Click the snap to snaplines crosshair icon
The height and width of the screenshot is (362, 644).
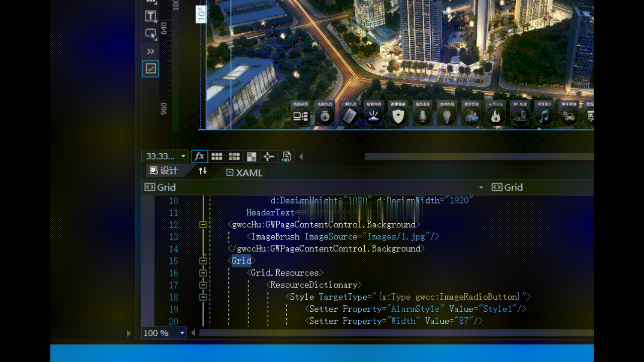click(x=269, y=156)
